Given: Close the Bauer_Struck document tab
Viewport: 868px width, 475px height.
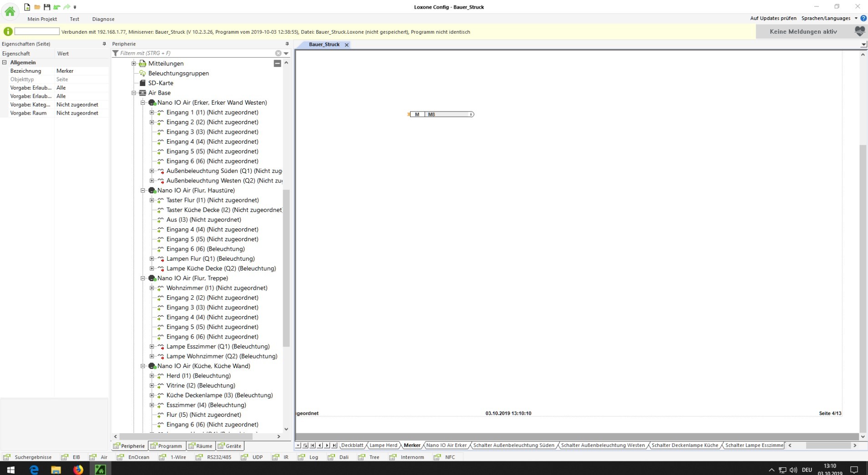Looking at the screenshot, I should (x=347, y=45).
